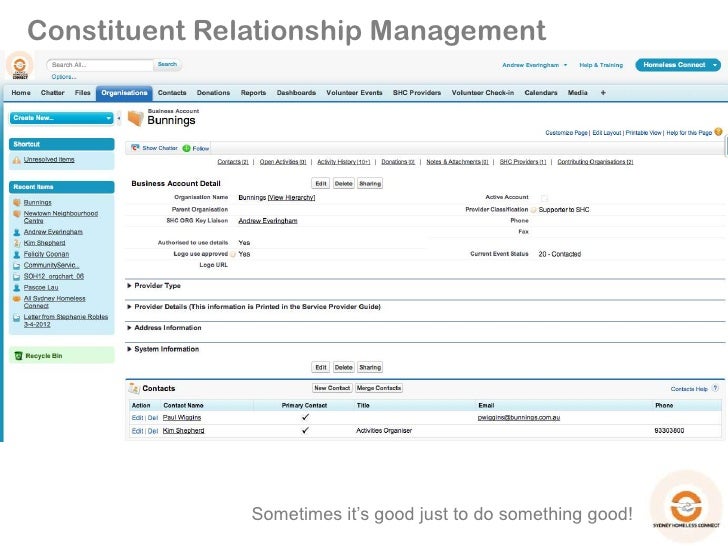Open the Media tab

coord(578,93)
